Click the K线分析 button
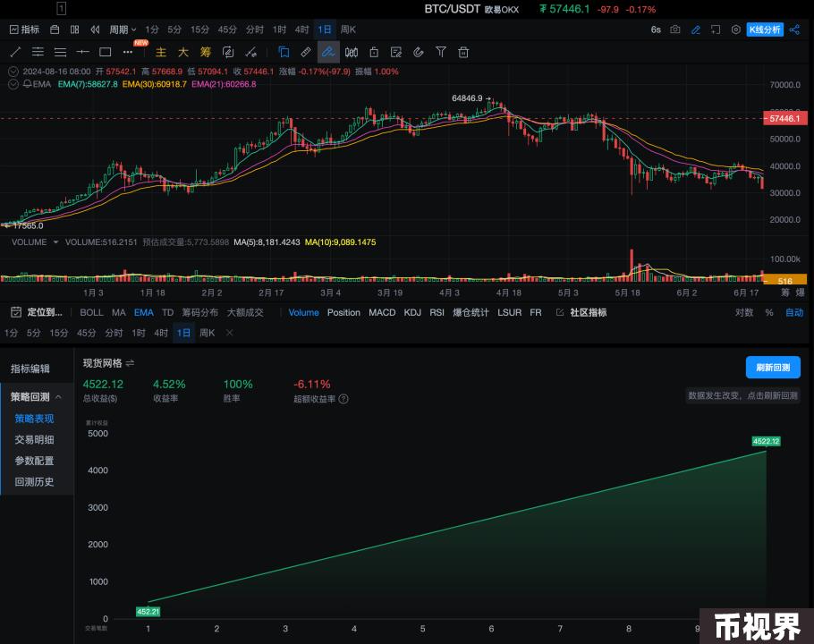Viewport: 814px width, 644px height. click(765, 30)
